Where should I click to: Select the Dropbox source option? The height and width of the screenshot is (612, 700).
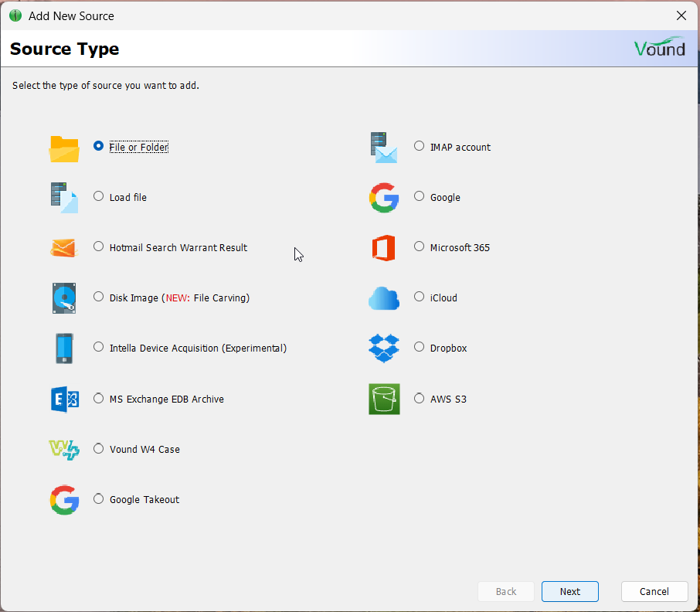point(419,347)
